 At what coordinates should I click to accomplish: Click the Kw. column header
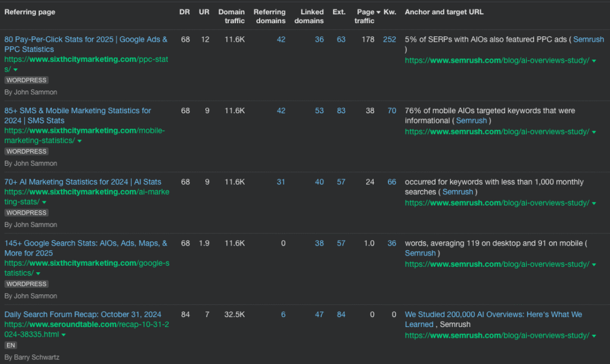click(390, 12)
